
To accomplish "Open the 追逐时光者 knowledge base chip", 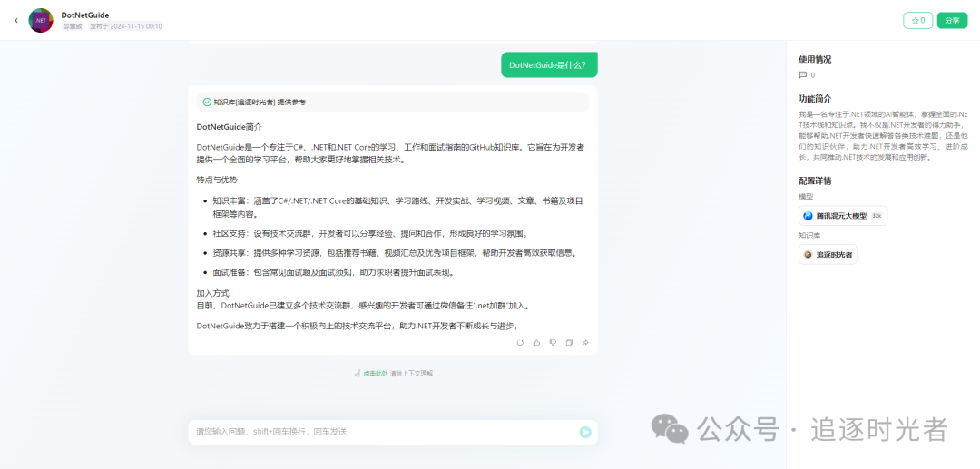I will click(828, 255).
